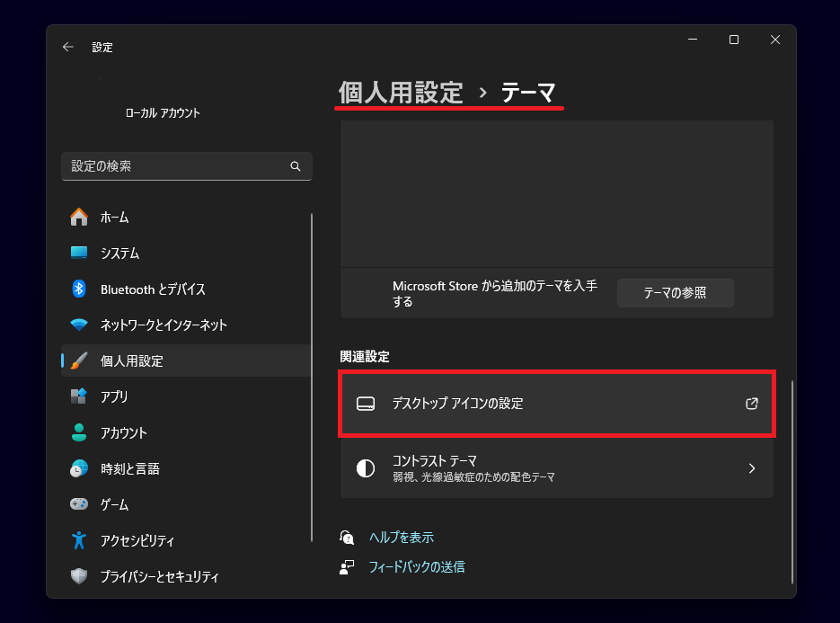Open プライバシーとセキュリティ settings

click(x=186, y=576)
